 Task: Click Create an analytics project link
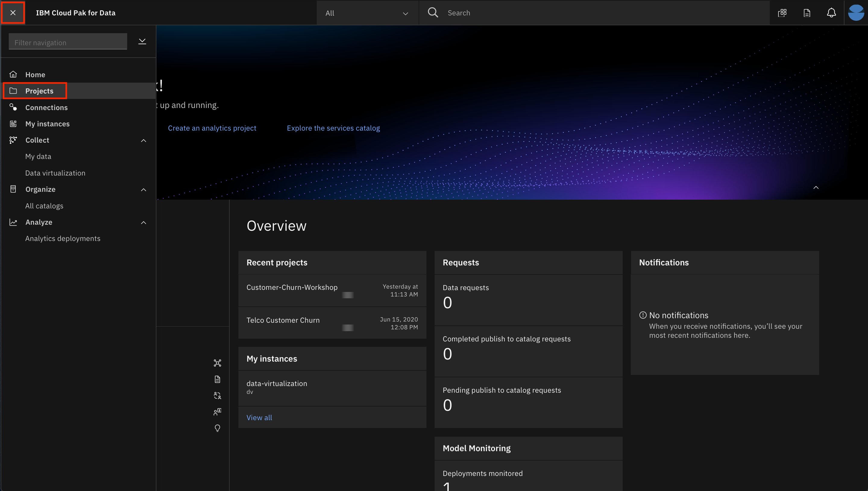point(212,128)
